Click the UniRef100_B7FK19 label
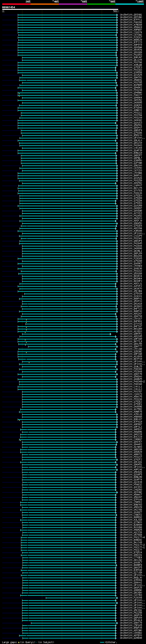 [x=131, y=422]
